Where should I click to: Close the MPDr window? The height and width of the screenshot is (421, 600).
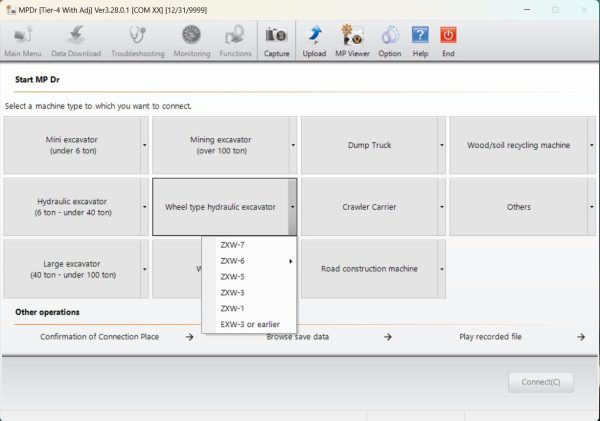(584, 10)
